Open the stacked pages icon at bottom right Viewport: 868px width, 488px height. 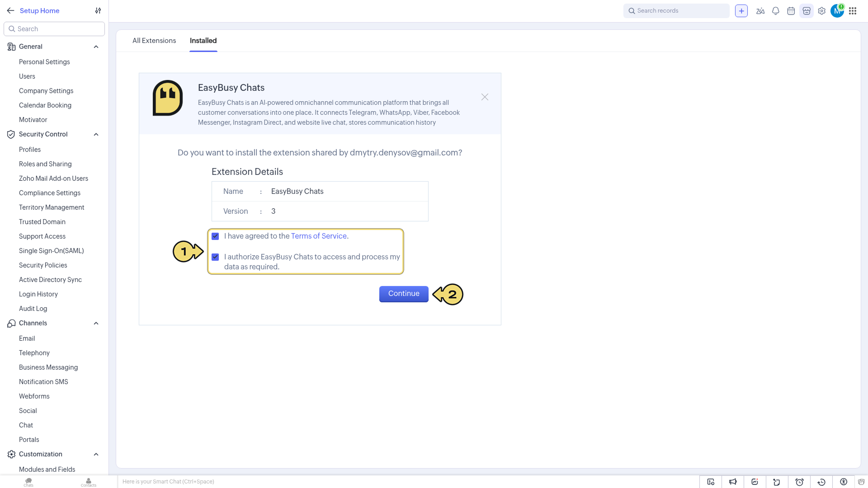pos(861,482)
